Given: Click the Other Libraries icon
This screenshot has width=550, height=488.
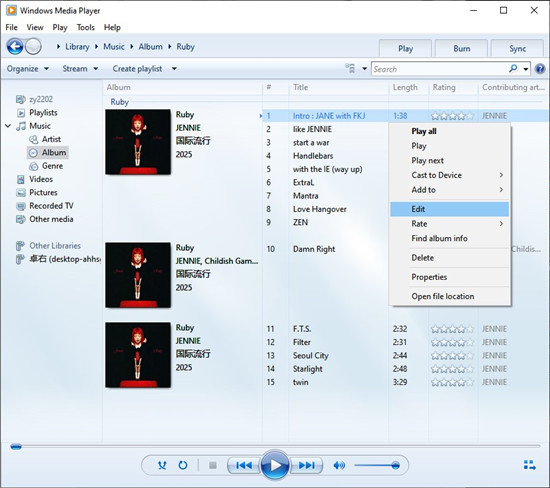Looking at the screenshot, I should coord(20,246).
